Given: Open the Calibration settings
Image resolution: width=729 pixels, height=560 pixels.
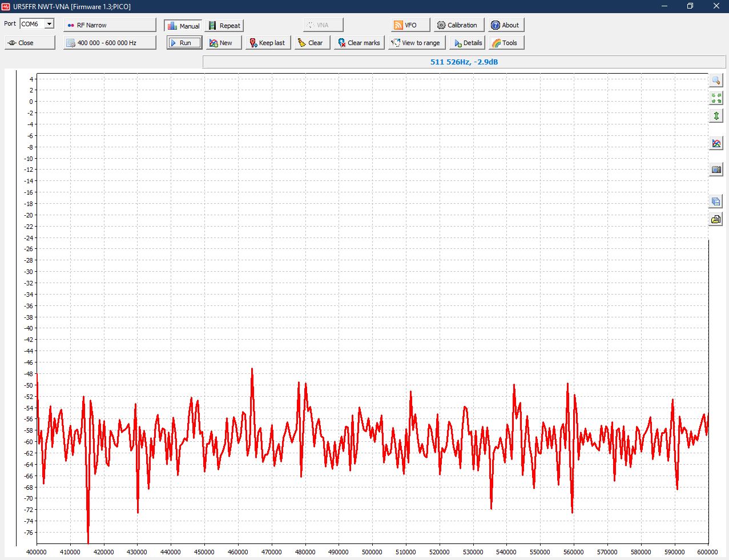Looking at the screenshot, I should [x=457, y=25].
